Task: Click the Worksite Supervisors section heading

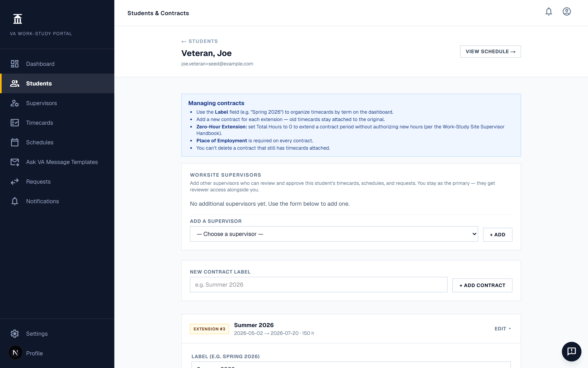Action: pos(225,175)
